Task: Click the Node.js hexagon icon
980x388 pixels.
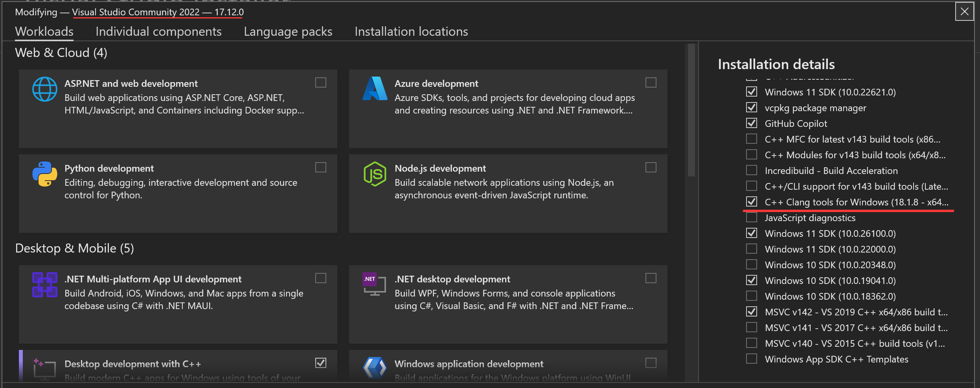Action: (375, 174)
